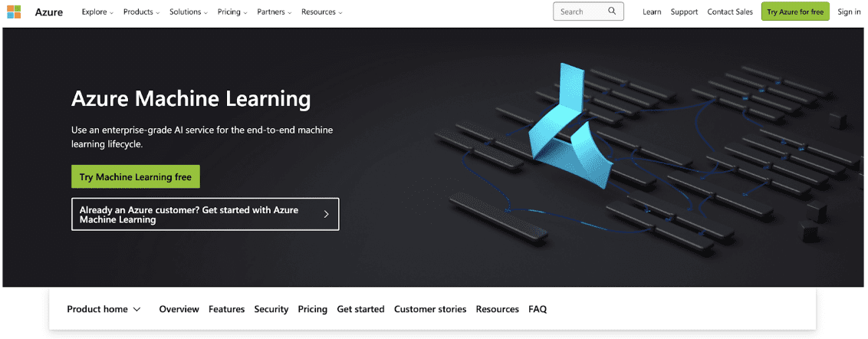Open the Resources dropdown in top navigation

point(321,12)
